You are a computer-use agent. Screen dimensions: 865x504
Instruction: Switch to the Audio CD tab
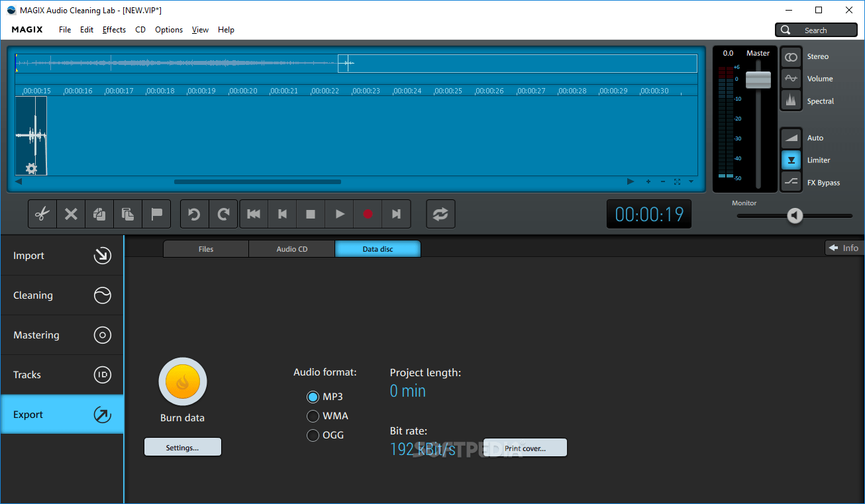pos(291,248)
